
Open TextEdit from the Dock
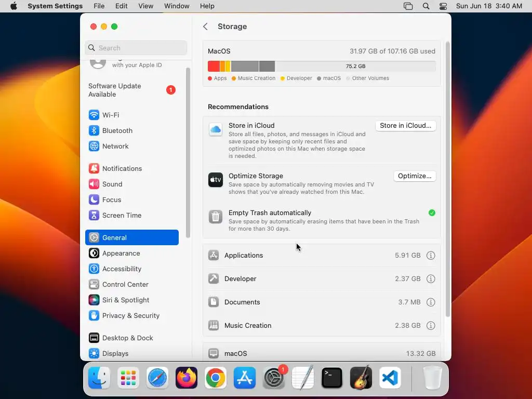303,378
